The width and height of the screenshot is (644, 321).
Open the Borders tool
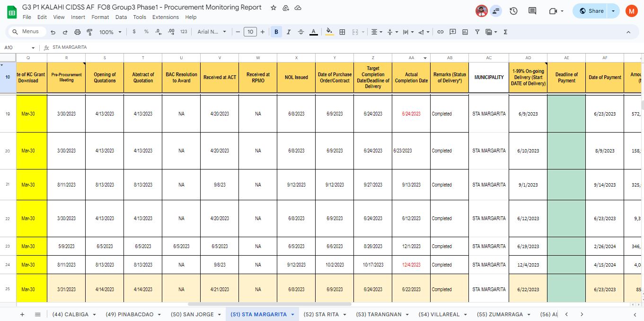[x=342, y=32]
